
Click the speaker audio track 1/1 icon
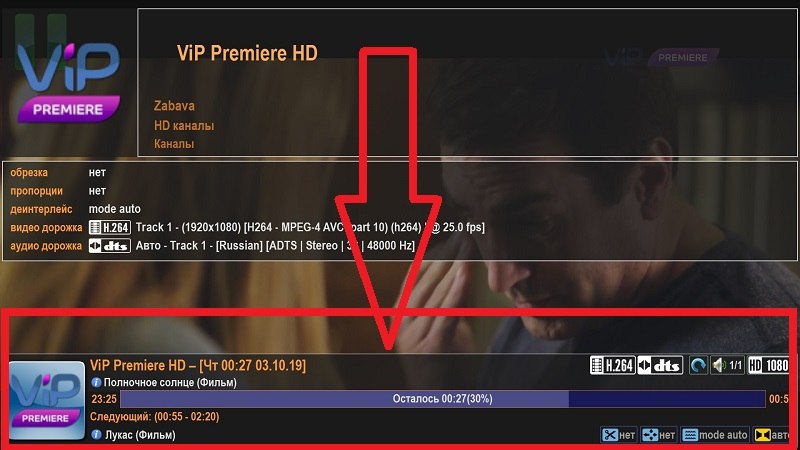[x=727, y=365]
